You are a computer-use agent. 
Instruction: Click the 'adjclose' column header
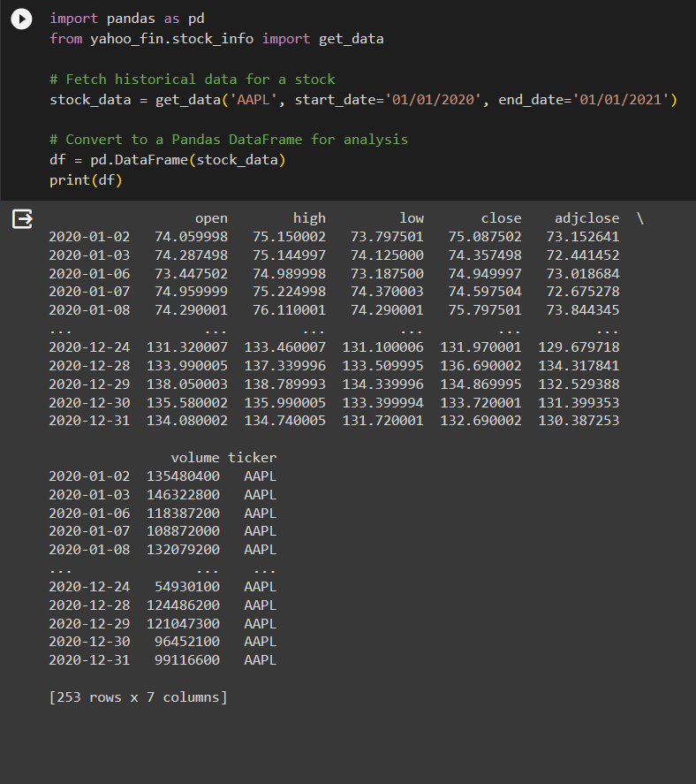[586, 218]
